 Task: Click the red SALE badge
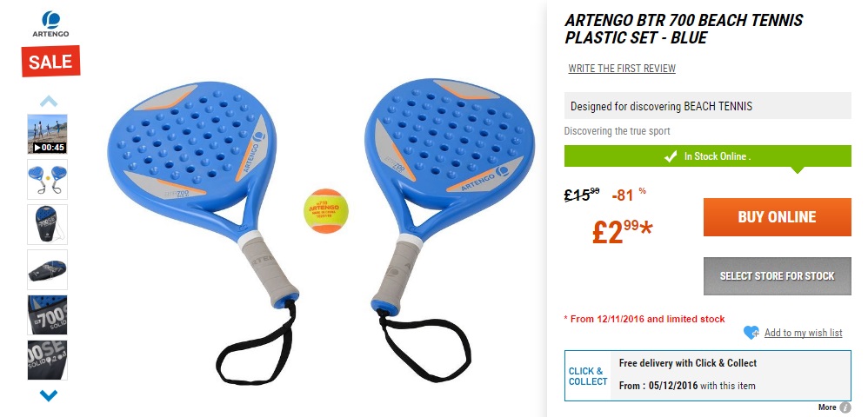(50, 62)
